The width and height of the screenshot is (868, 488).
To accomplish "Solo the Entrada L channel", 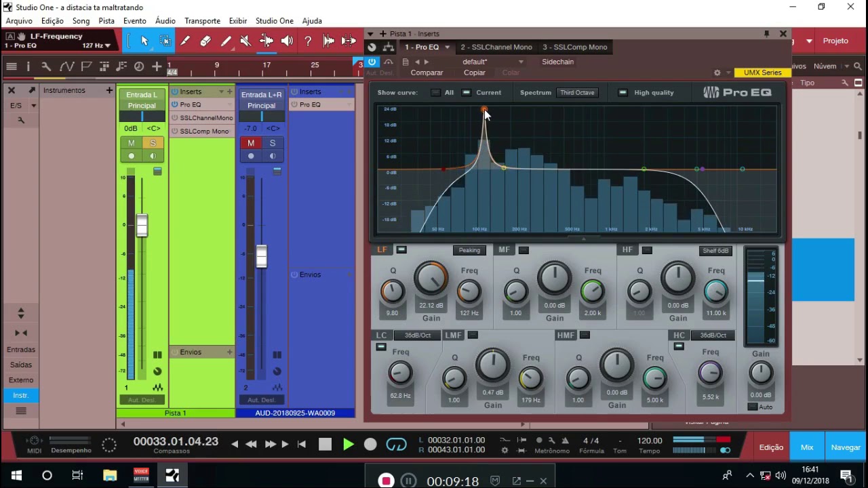I will (153, 143).
